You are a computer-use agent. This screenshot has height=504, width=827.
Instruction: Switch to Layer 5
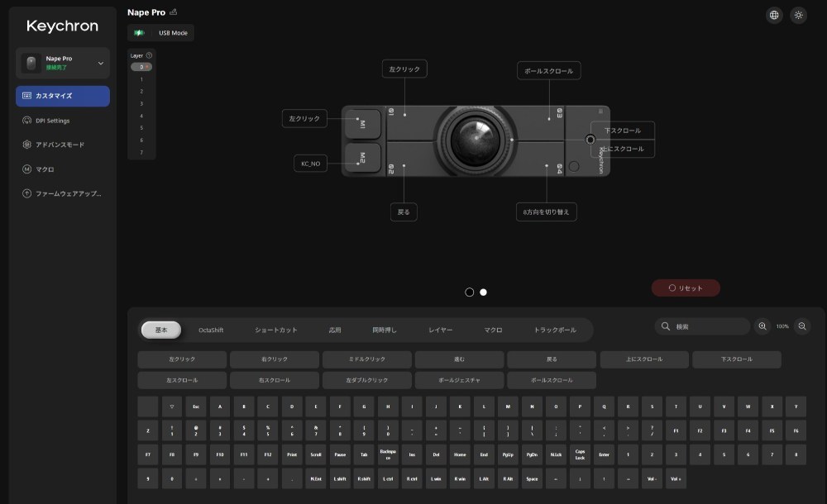click(x=141, y=127)
